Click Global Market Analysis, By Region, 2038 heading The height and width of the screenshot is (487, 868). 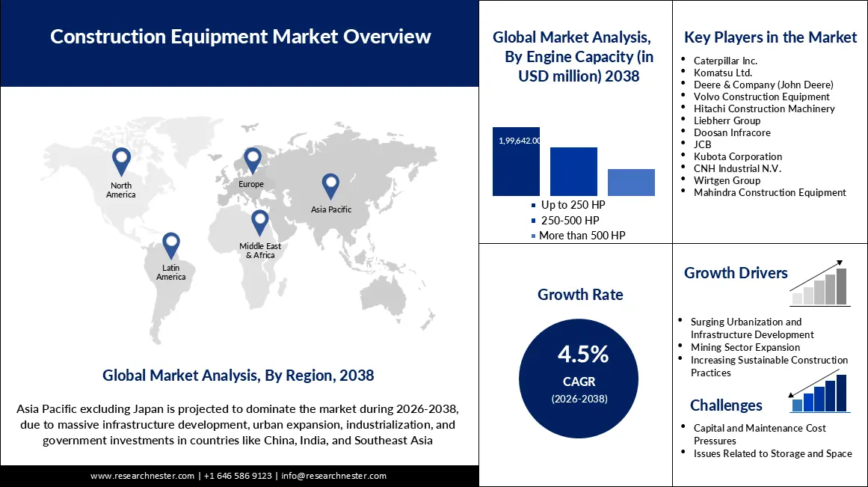238,376
